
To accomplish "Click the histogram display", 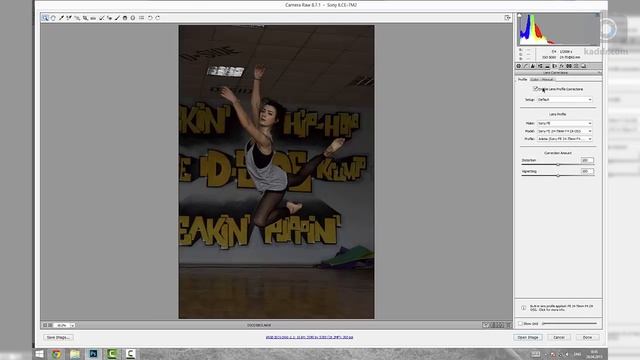I will (x=558, y=29).
